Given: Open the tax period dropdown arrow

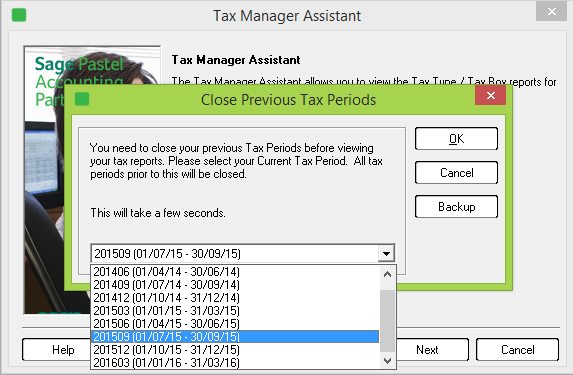Looking at the screenshot, I should point(386,253).
